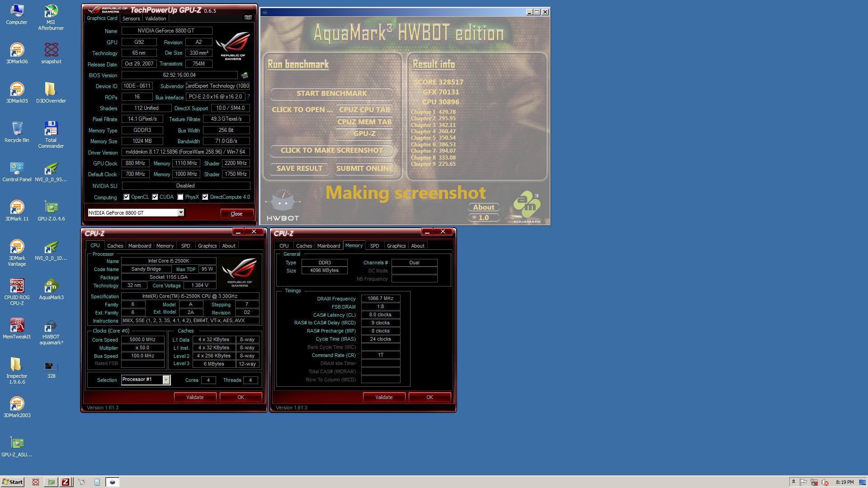868x488 pixels.
Task: Click SUBMIT ONLINE in AquaMark3
Action: point(364,168)
